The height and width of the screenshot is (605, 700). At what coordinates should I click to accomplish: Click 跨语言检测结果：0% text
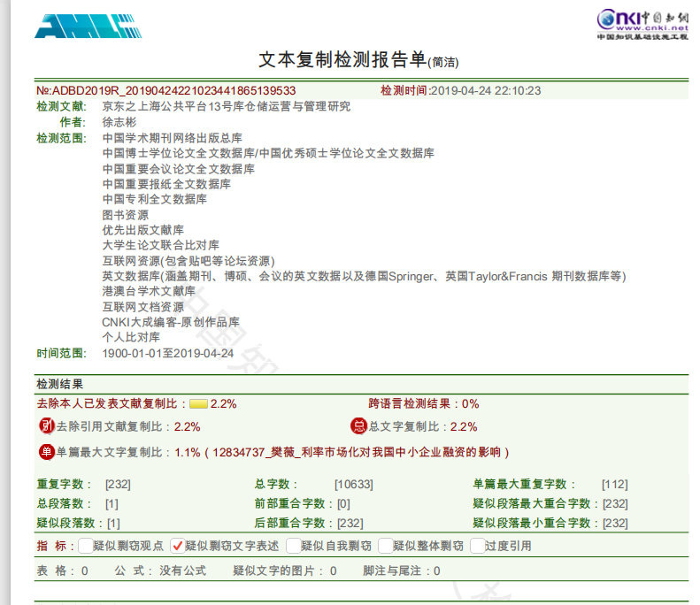tap(424, 404)
